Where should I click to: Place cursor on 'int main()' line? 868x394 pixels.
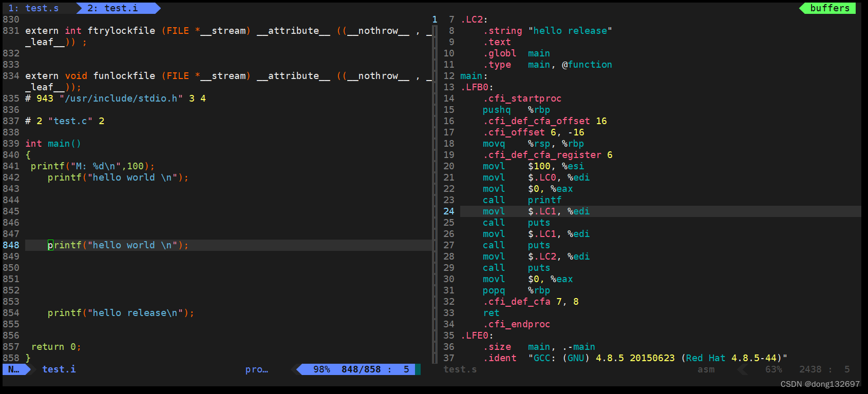pos(53,144)
